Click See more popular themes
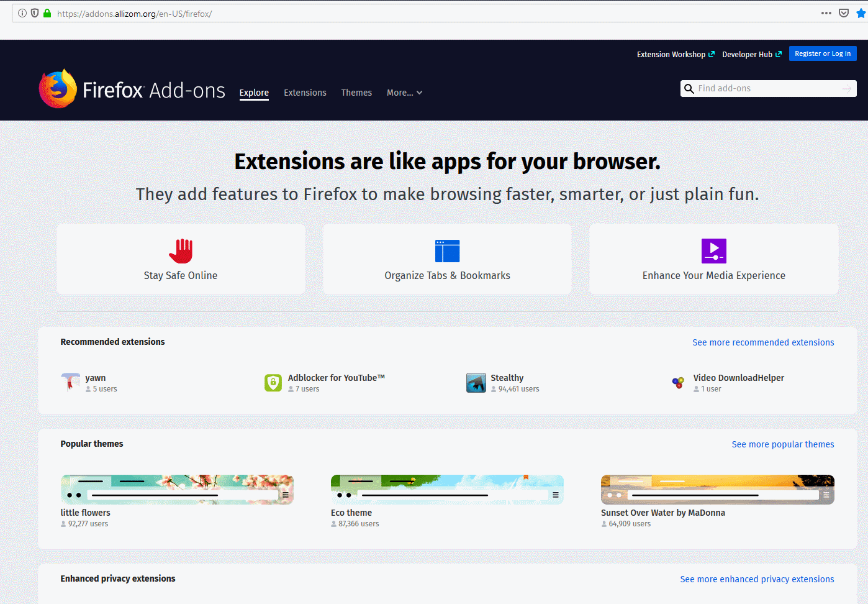Screen dimensions: 868x604 (783, 444)
